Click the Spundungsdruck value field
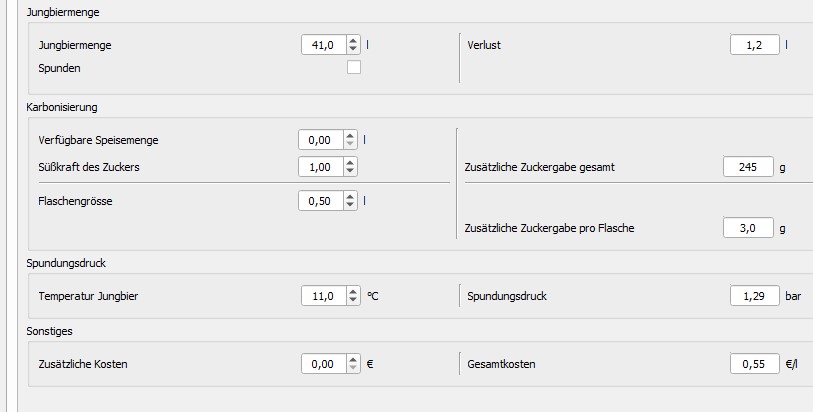This screenshot has height=412, width=813. click(x=754, y=296)
